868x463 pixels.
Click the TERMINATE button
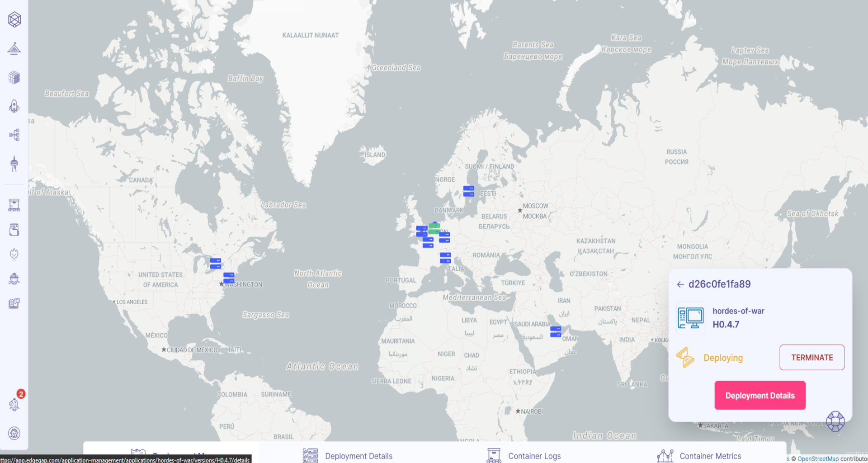811,357
